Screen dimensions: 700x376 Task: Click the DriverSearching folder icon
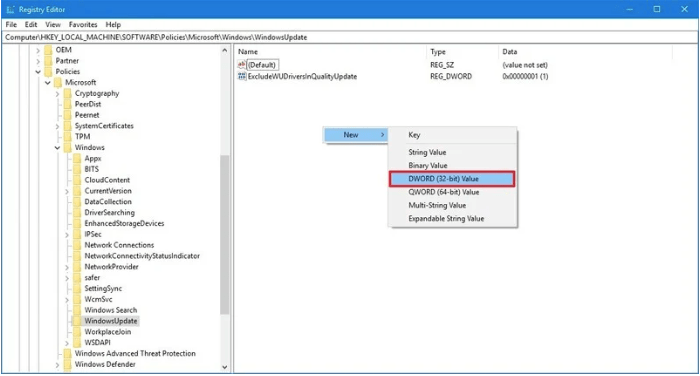(x=77, y=213)
